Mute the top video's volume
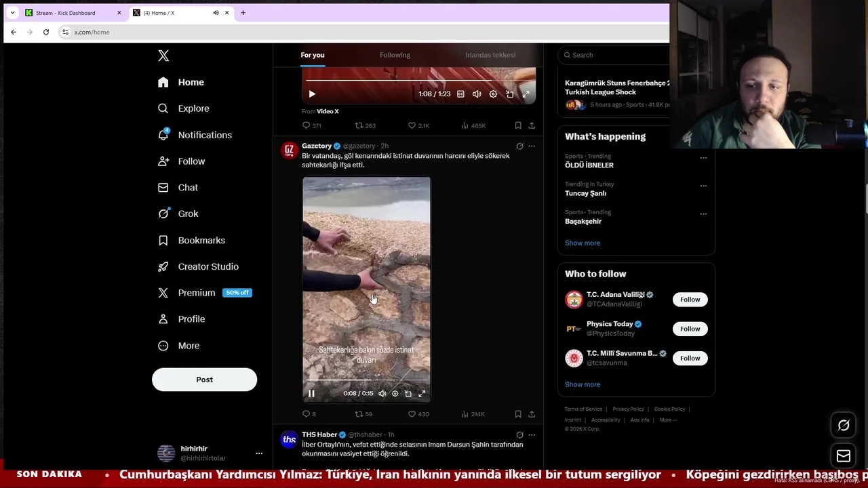This screenshot has height=488, width=868. click(477, 94)
